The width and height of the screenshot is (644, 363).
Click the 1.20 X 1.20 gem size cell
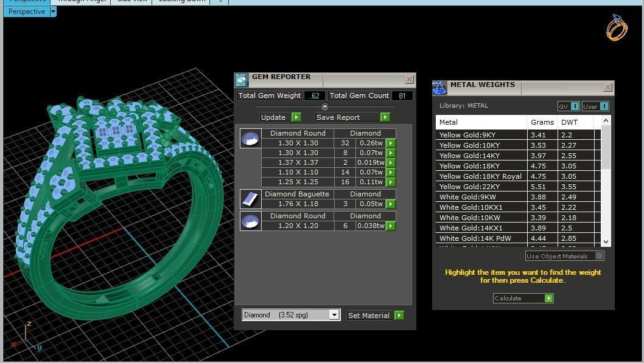click(x=298, y=226)
